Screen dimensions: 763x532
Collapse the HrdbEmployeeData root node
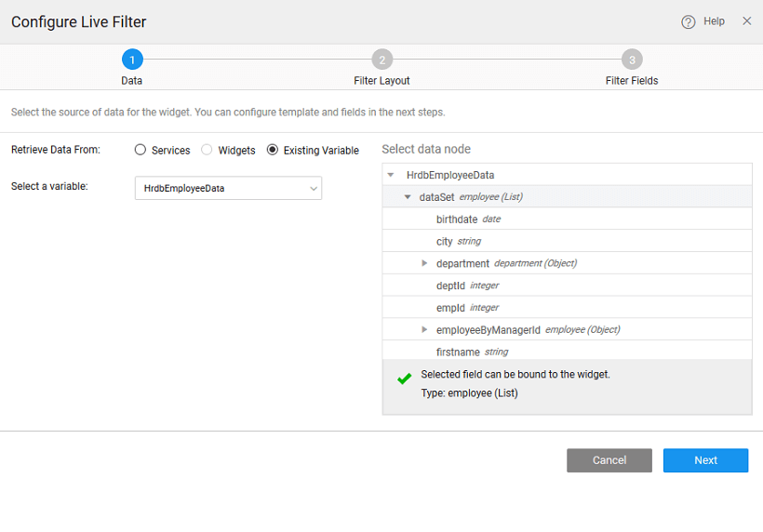(391, 175)
